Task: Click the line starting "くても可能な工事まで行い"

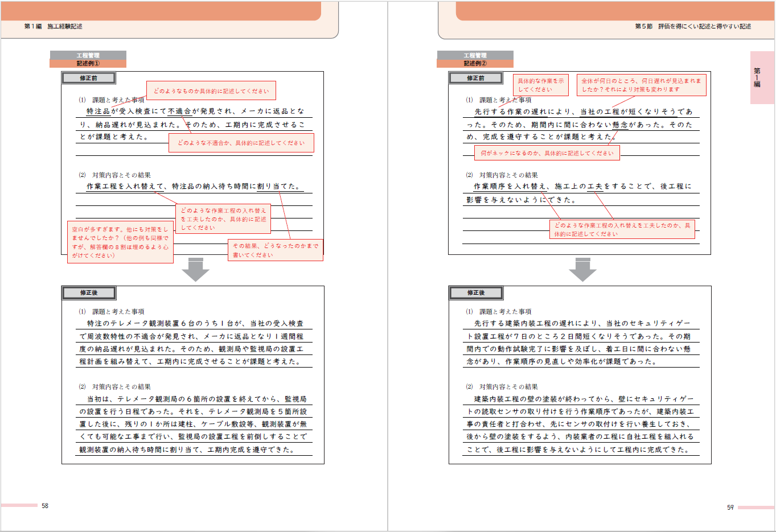Action: click(x=193, y=436)
